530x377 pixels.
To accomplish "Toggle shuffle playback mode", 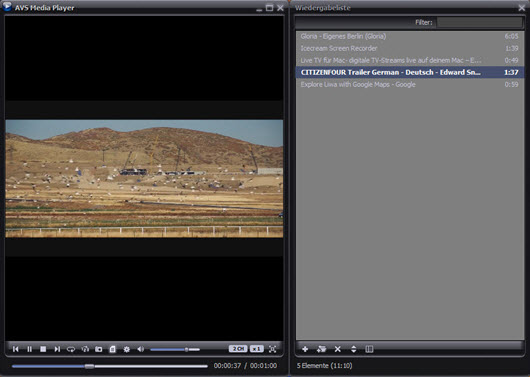I will tap(85, 349).
